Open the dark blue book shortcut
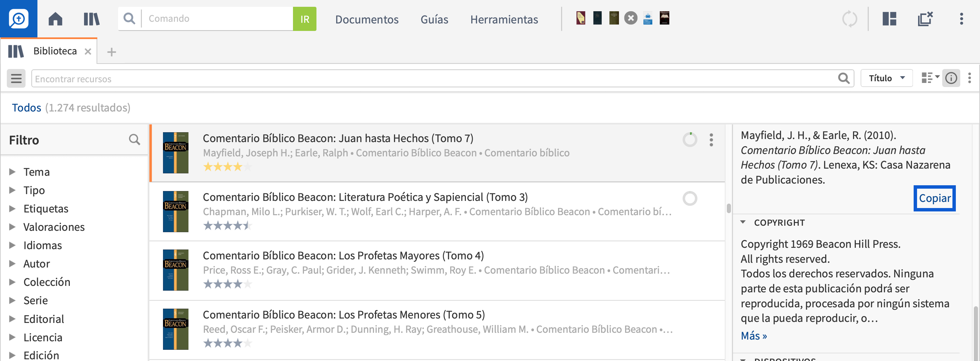 (x=597, y=18)
